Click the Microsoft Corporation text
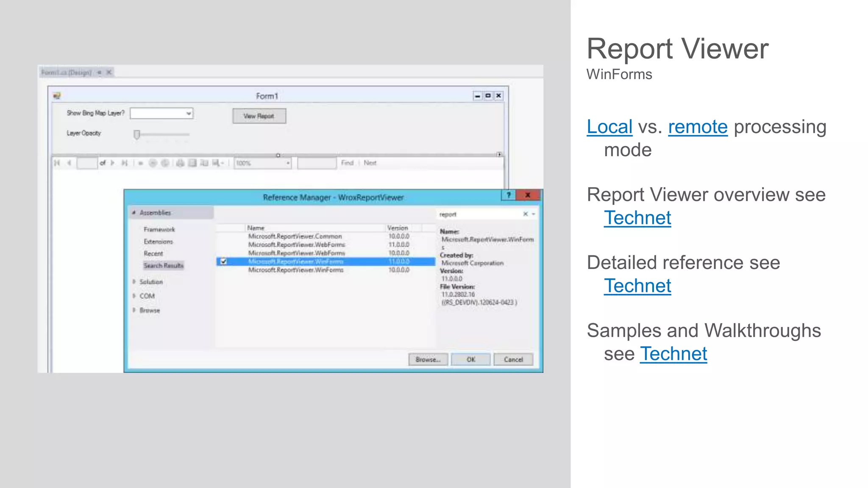The image size is (868, 488). coord(473,263)
